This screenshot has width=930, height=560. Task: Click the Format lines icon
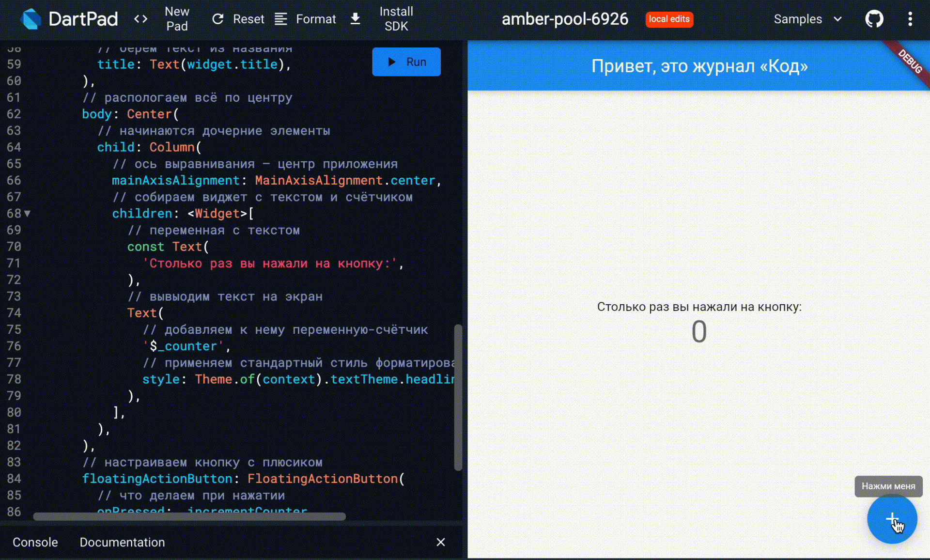click(281, 19)
